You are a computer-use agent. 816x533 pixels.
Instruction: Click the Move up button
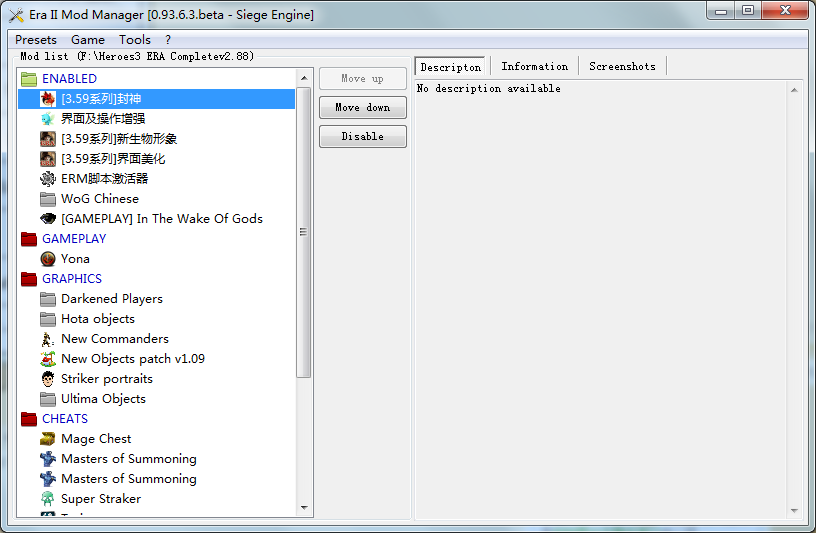[363, 79]
